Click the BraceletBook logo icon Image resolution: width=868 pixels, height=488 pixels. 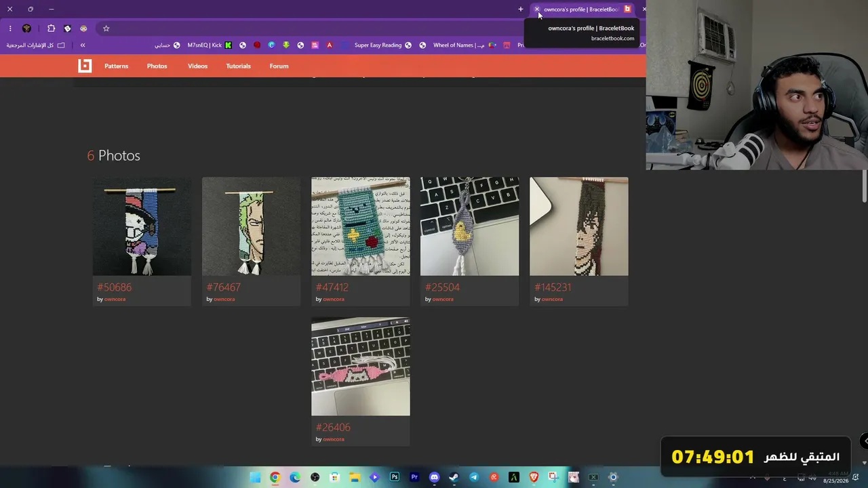click(85, 66)
